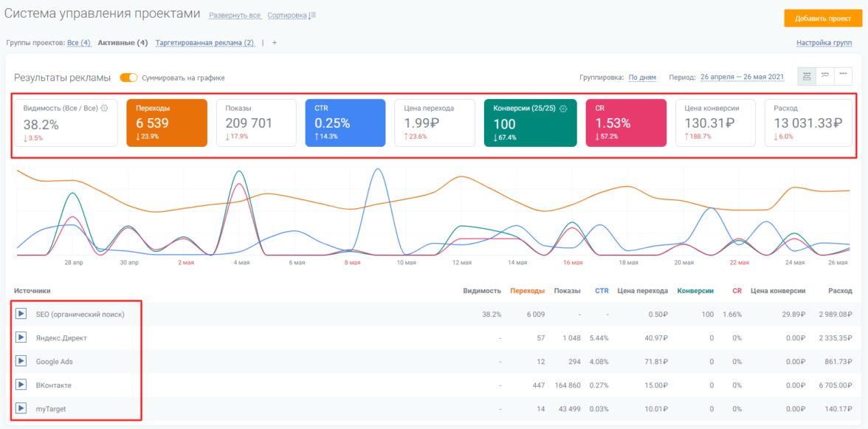The height and width of the screenshot is (429, 868).
Task: Click the plus icon to add project group
Action: click(275, 43)
